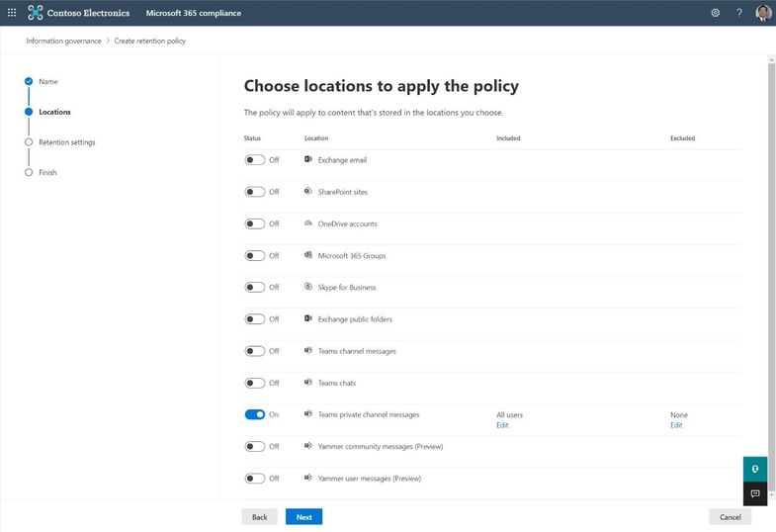The height and width of the screenshot is (532, 776).
Task: Click the Yammer community messages icon
Action: (x=308, y=445)
